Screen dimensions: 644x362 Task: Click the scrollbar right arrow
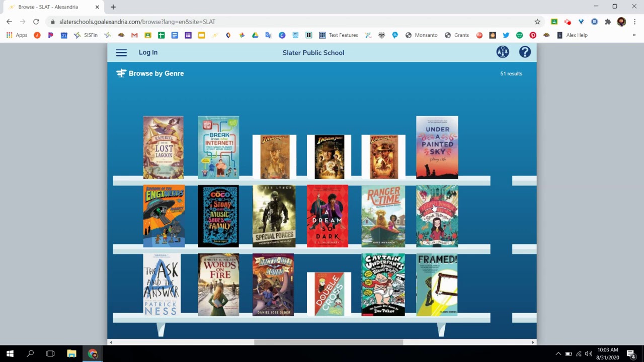click(533, 342)
